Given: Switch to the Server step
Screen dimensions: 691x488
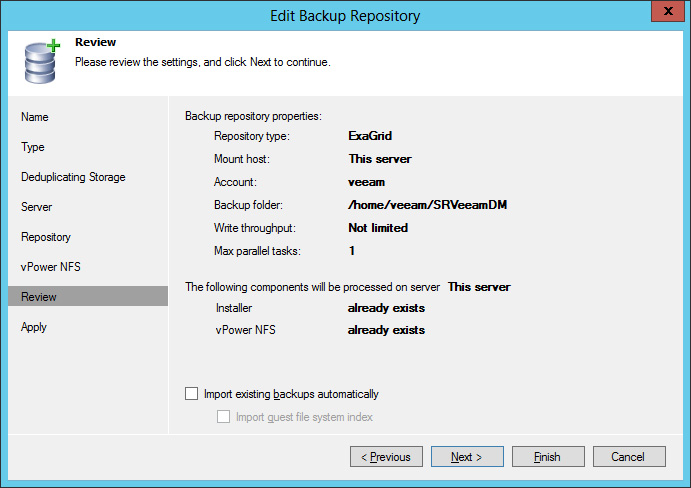Looking at the screenshot, I should [x=37, y=207].
